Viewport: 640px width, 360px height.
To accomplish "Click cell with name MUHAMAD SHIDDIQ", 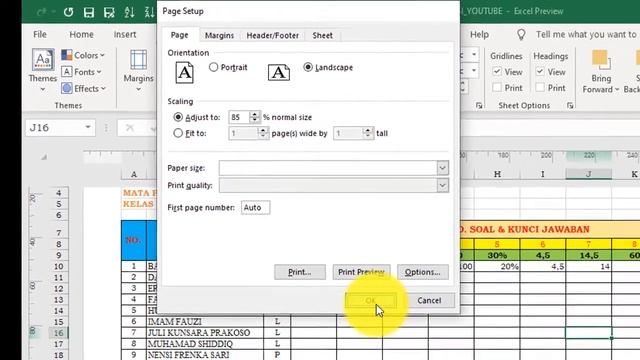I will click(x=205, y=344).
